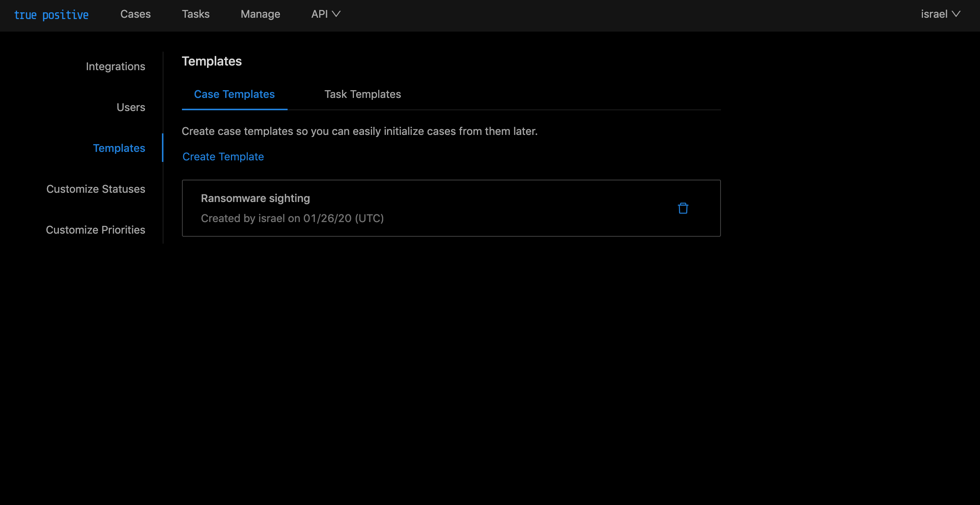
Task: Open Integrations in the sidebar
Action: point(115,66)
